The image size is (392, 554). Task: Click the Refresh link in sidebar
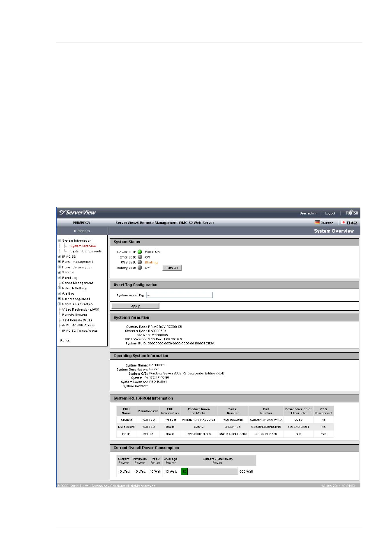[66, 341]
